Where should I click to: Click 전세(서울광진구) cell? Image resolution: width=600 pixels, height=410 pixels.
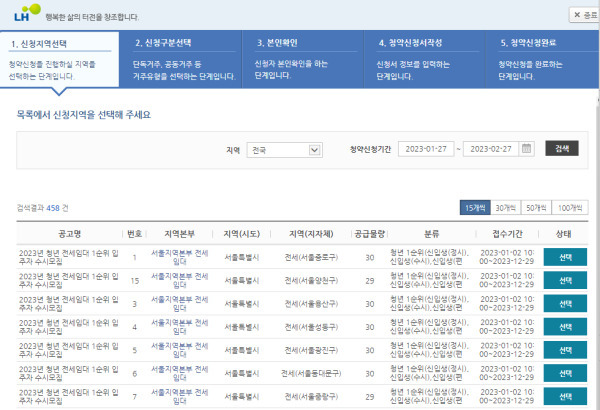[311, 350]
